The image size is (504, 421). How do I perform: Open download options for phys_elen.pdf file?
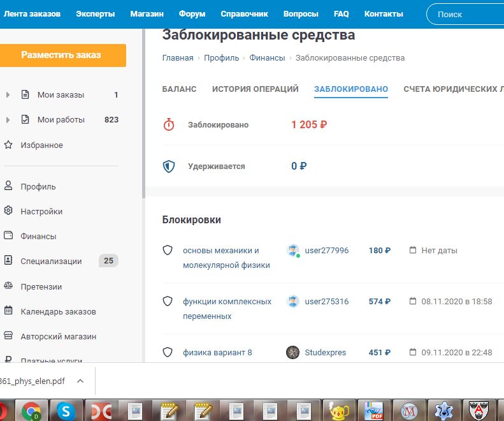click(80, 381)
